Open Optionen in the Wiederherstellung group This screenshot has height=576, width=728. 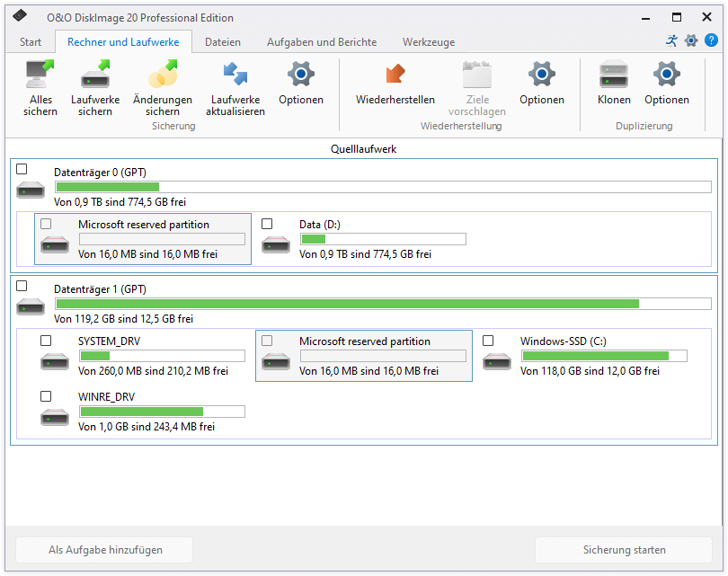click(542, 75)
